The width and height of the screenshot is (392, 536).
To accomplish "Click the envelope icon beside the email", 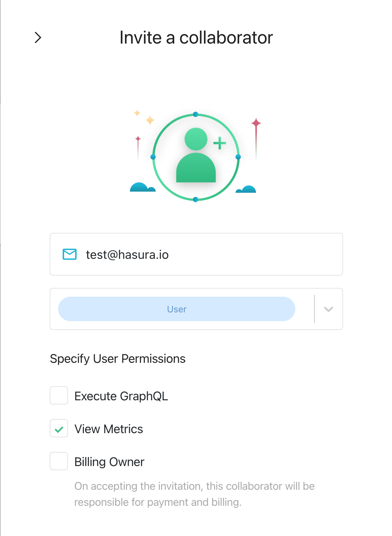I will click(x=69, y=254).
